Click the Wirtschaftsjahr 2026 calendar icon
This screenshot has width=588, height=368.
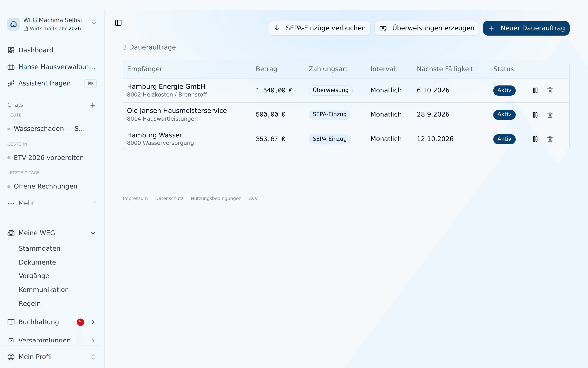26,29
